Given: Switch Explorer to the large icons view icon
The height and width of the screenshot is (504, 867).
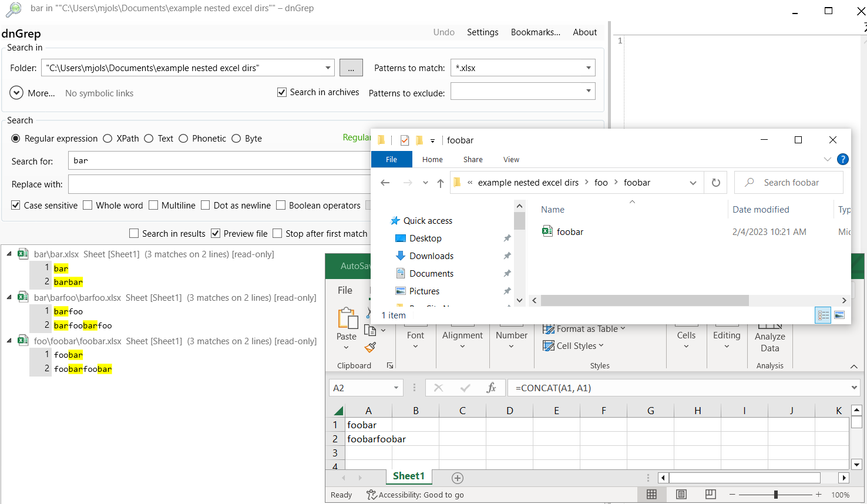Looking at the screenshot, I should (x=839, y=315).
